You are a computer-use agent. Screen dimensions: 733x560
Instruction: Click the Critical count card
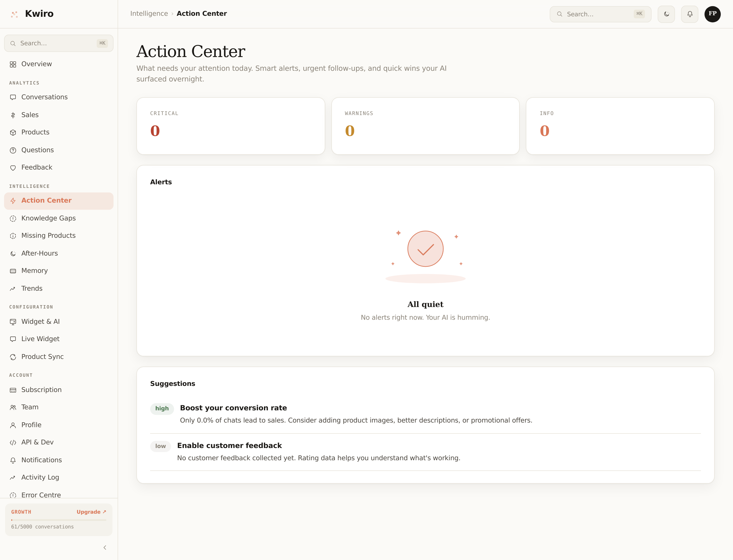(x=231, y=126)
